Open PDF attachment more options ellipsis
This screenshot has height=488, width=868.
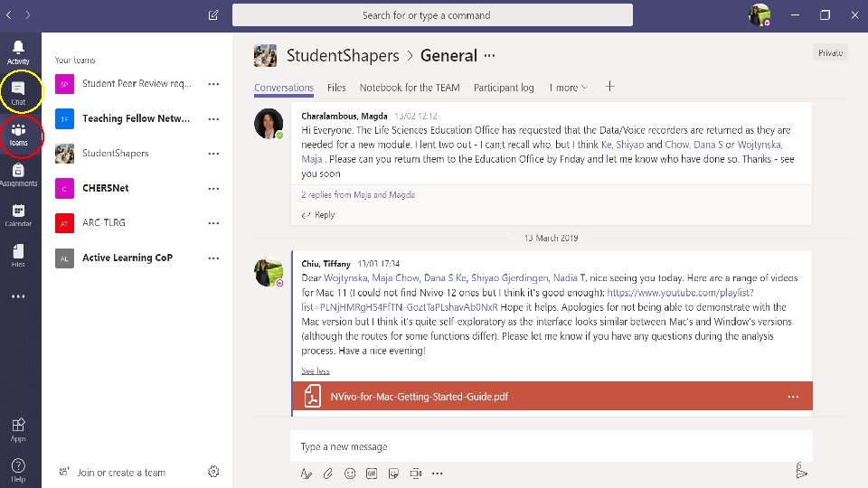[793, 397]
